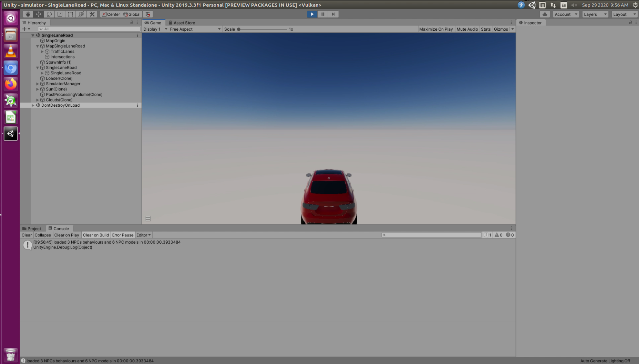639x364 pixels.
Task: Enable Maximize On Play
Action: 436,29
